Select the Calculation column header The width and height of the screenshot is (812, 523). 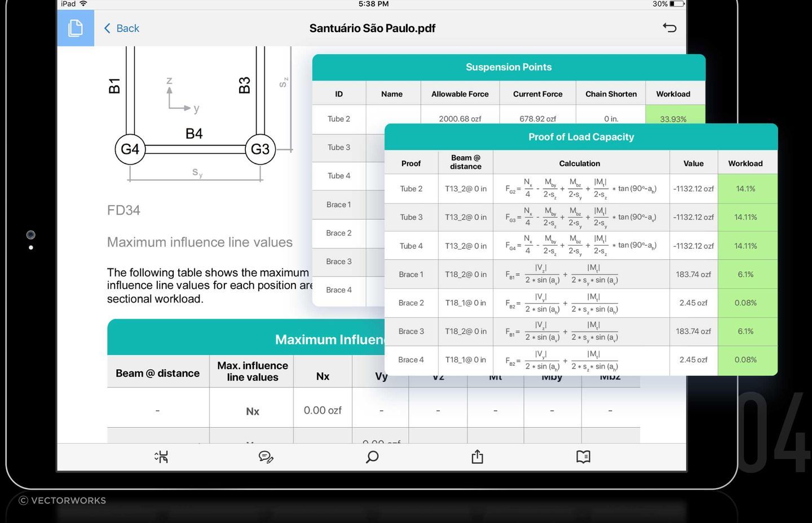pyautogui.click(x=579, y=163)
